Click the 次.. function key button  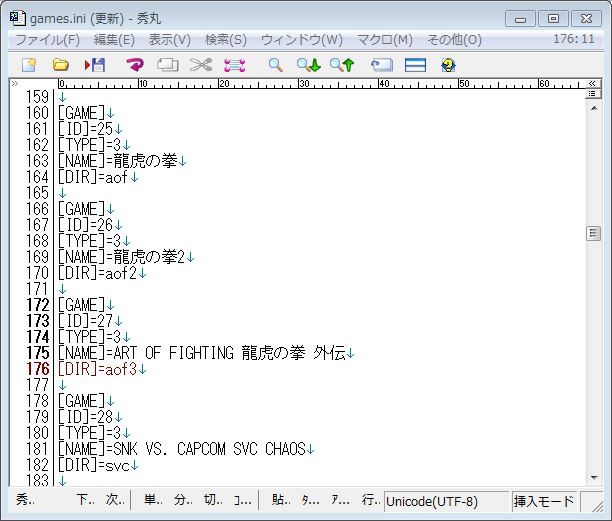pos(115,500)
